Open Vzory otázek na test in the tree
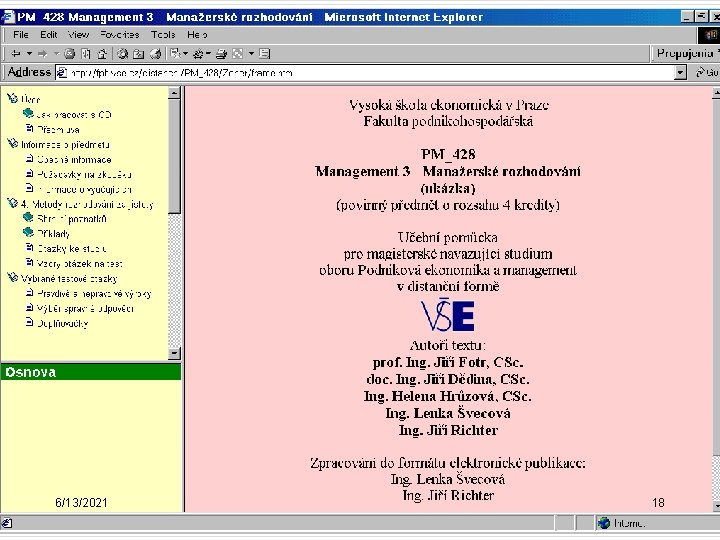The image size is (720, 540). (x=79, y=264)
